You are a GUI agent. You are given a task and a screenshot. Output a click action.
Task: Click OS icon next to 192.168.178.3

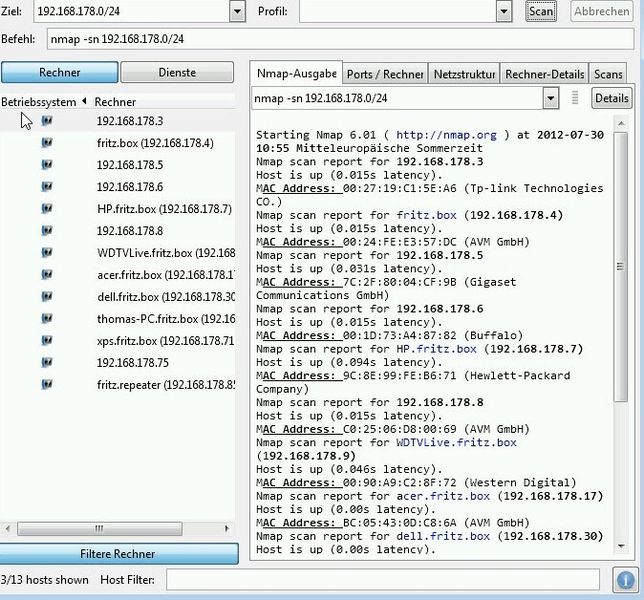[47, 121]
